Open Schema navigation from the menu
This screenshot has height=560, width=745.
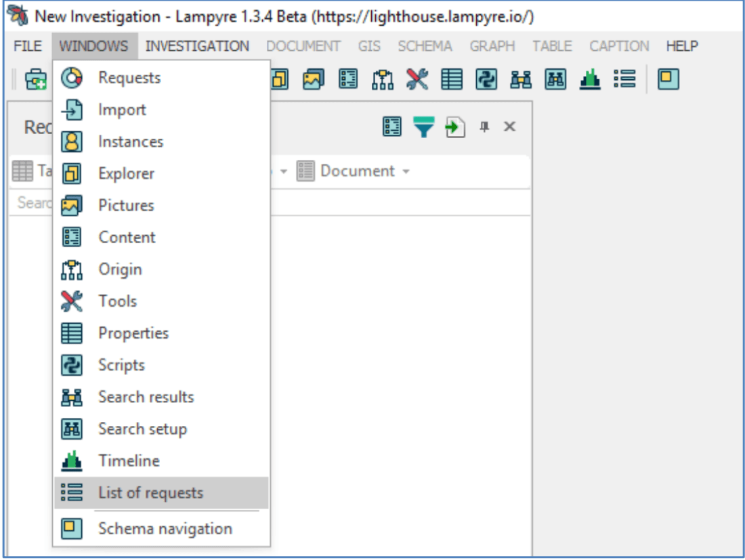tap(162, 529)
